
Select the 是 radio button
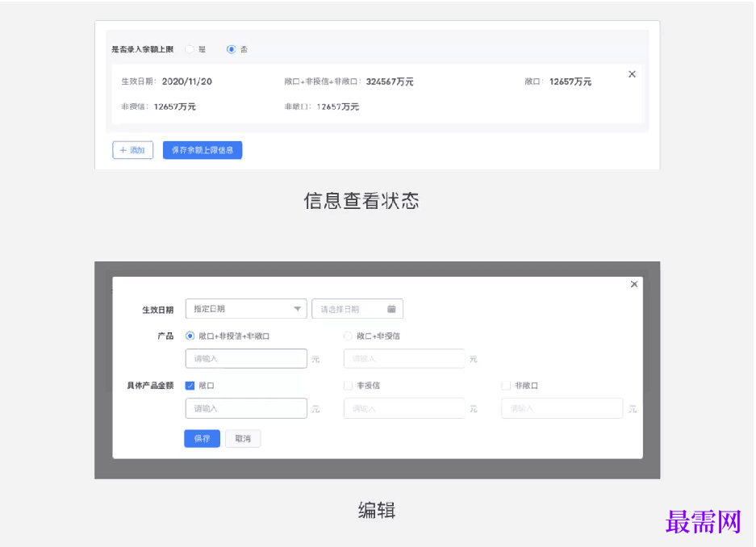point(190,49)
